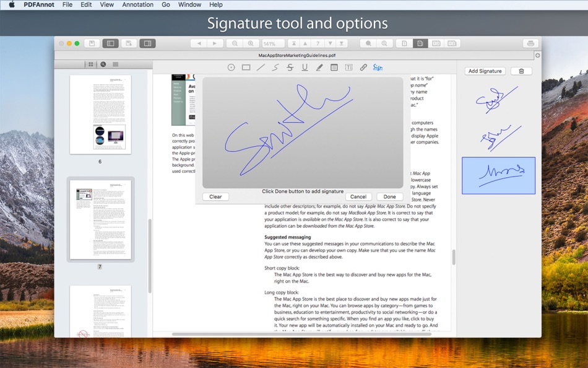588x368 pixels.
Task: Click inside the signature drawing canvas
Action: pyautogui.click(x=303, y=133)
